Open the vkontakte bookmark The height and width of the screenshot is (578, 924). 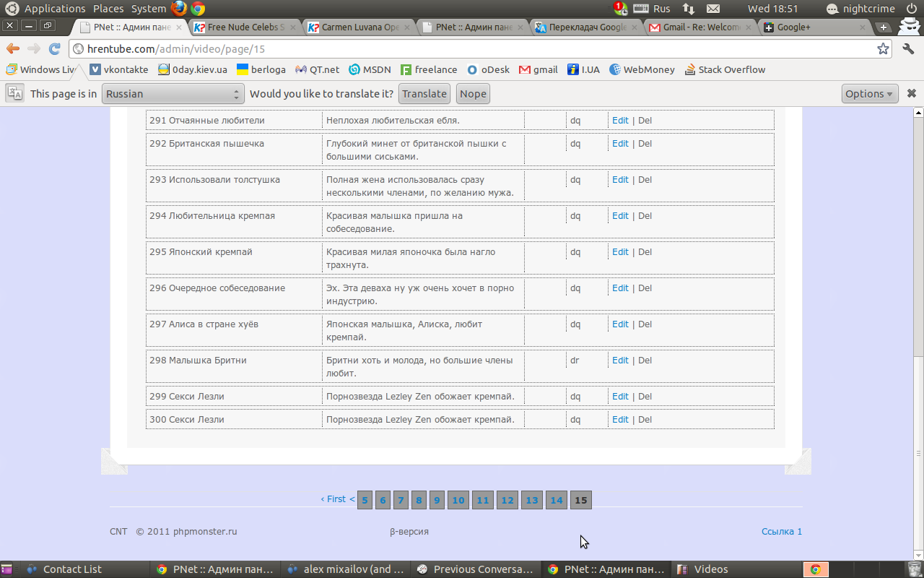[119, 69]
